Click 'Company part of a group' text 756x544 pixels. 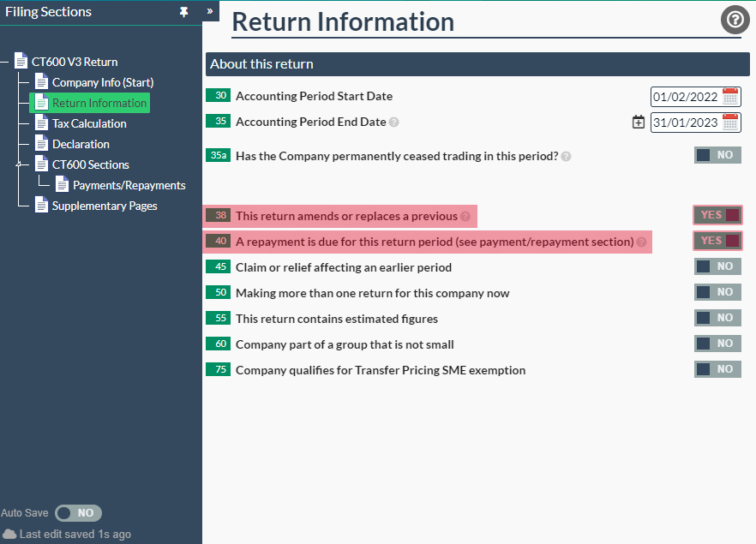tap(345, 344)
